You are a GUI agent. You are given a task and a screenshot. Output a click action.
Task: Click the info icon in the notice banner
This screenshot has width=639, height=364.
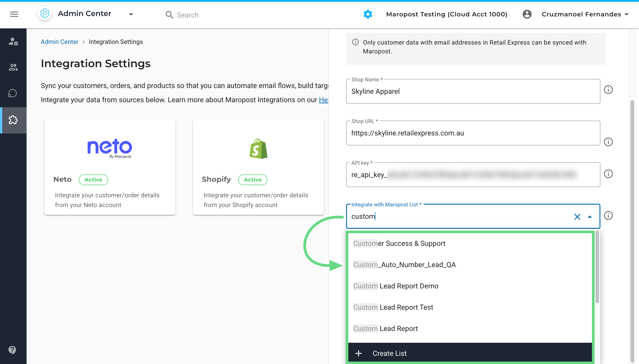click(355, 42)
